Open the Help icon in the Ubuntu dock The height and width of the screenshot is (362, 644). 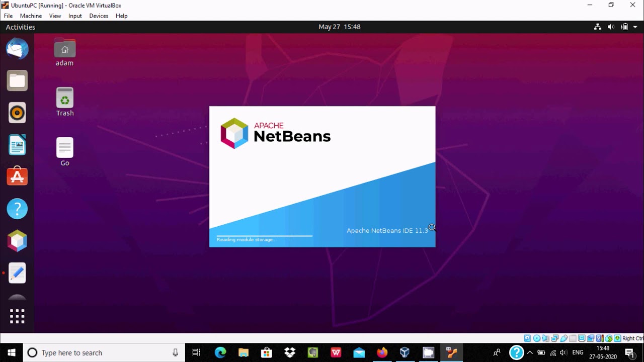pos(17,209)
